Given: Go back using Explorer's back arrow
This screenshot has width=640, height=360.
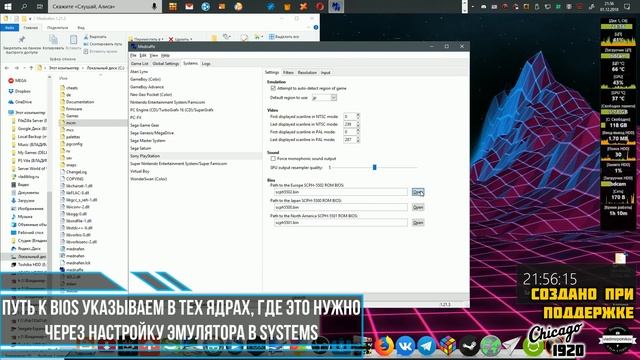Looking at the screenshot, I should click(x=7, y=68).
